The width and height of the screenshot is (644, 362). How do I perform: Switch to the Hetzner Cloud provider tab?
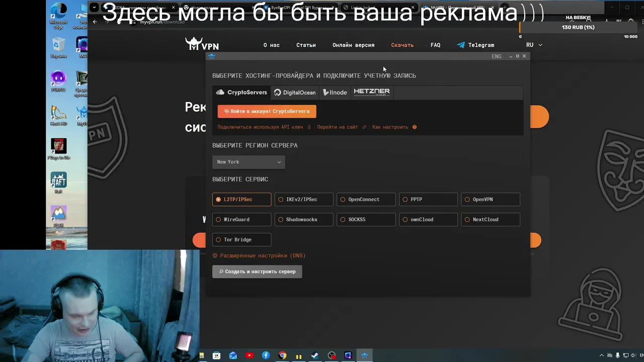372,92
